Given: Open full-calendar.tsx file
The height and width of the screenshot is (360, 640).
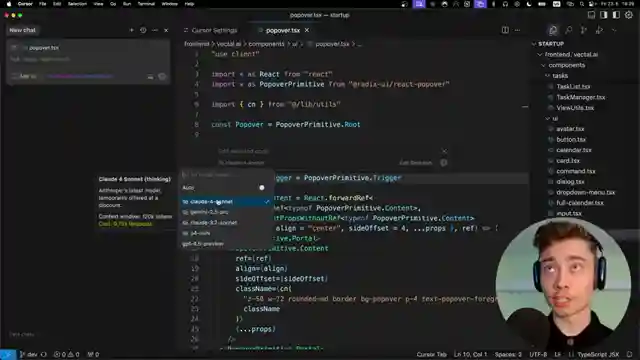Looking at the screenshot, I should tap(580, 203).
